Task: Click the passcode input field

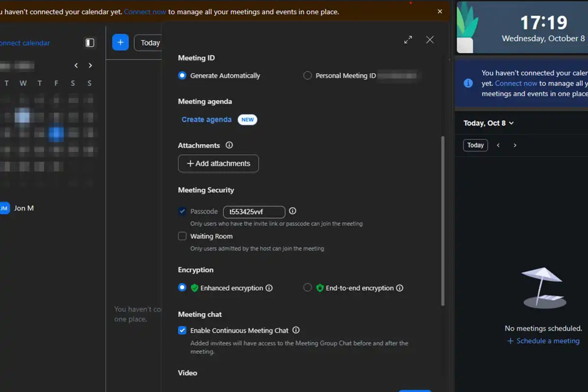Action: coord(254,212)
